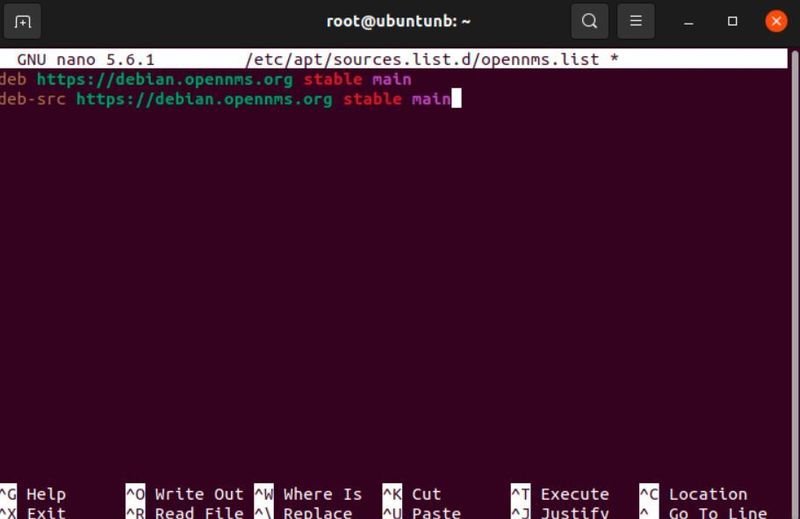
Task: Click the Go To Line shortcut
Action: (x=704, y=512)
